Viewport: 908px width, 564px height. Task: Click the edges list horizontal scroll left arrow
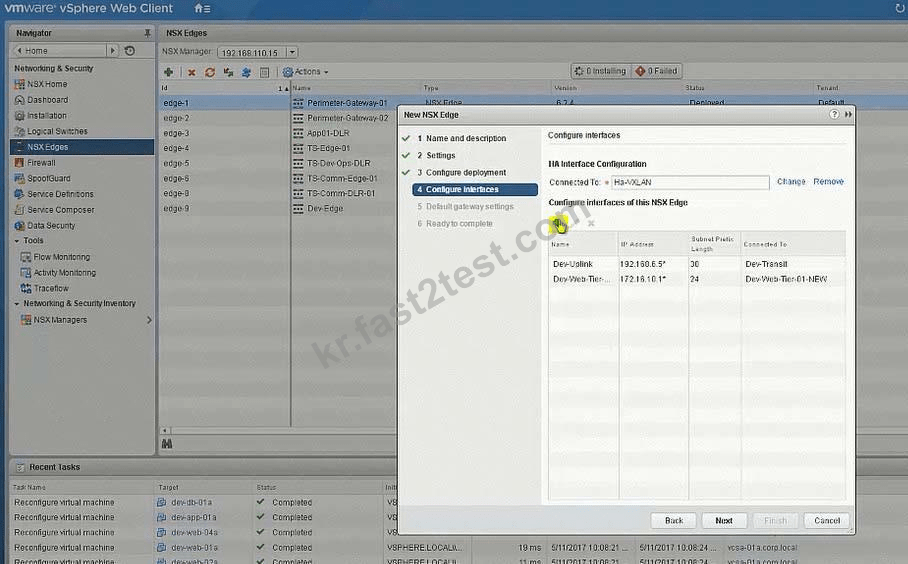tap(165, 431)
